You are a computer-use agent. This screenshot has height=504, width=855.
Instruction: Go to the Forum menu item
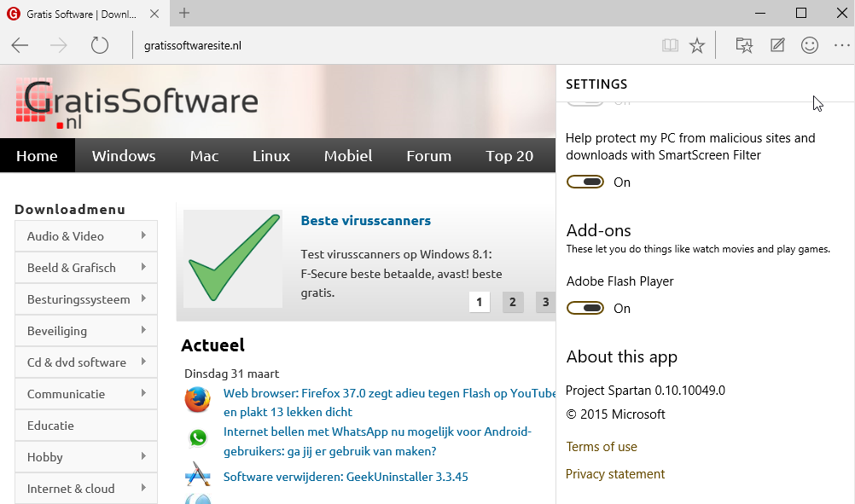[x=428, y=156]
